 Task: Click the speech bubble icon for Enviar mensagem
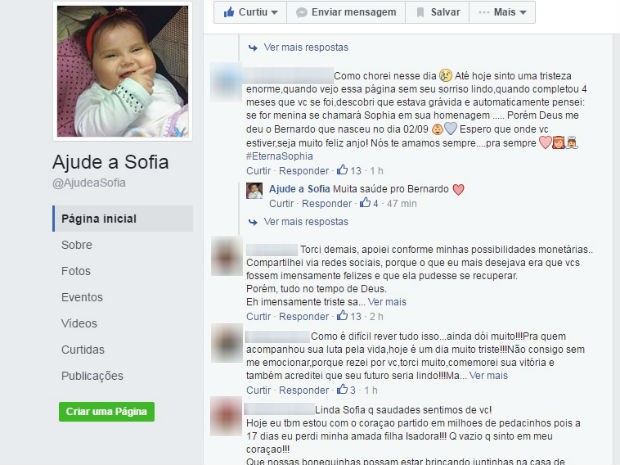(x=302, y=12)
